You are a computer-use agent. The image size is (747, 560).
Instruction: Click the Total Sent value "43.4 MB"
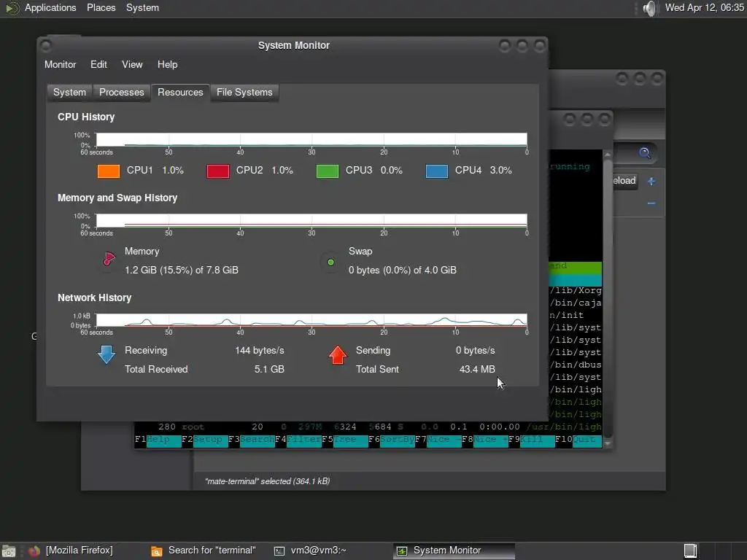(477, 369)
